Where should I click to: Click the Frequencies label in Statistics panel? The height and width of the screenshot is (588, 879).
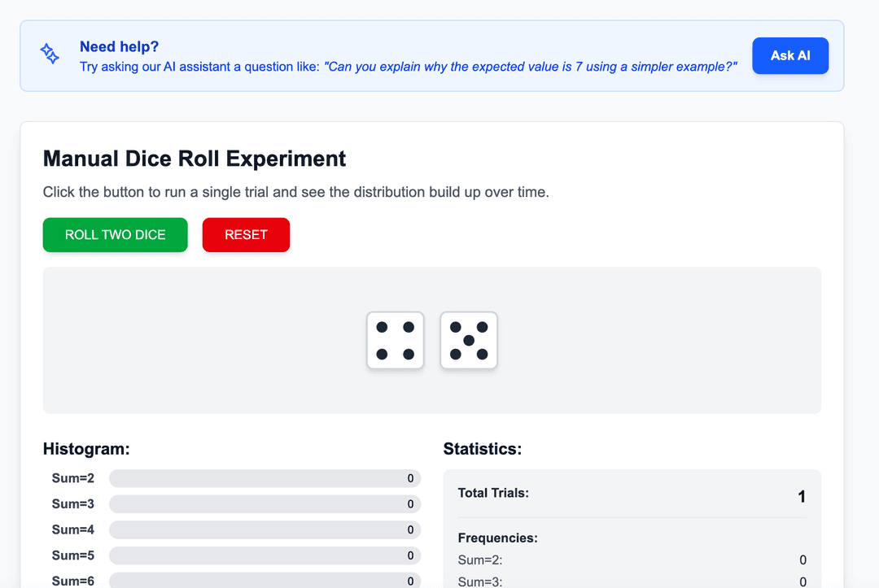point(497,538)
